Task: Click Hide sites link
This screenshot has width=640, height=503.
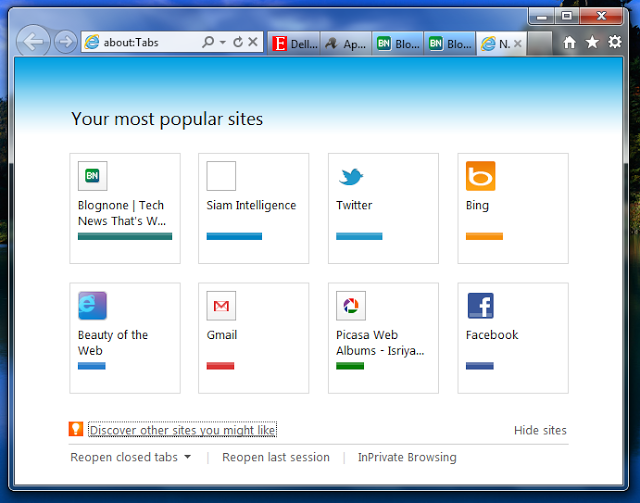Action: pyautogui.click(x=540, y=430)
